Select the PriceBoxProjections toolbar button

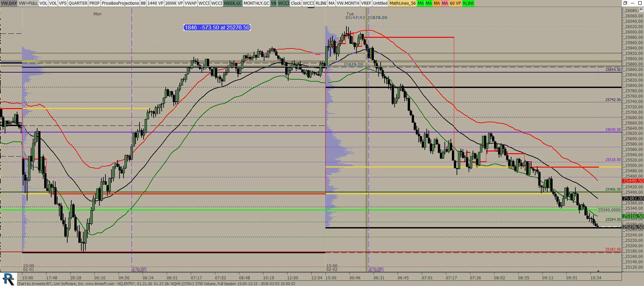pyautogui.click(x=120, y=3)
